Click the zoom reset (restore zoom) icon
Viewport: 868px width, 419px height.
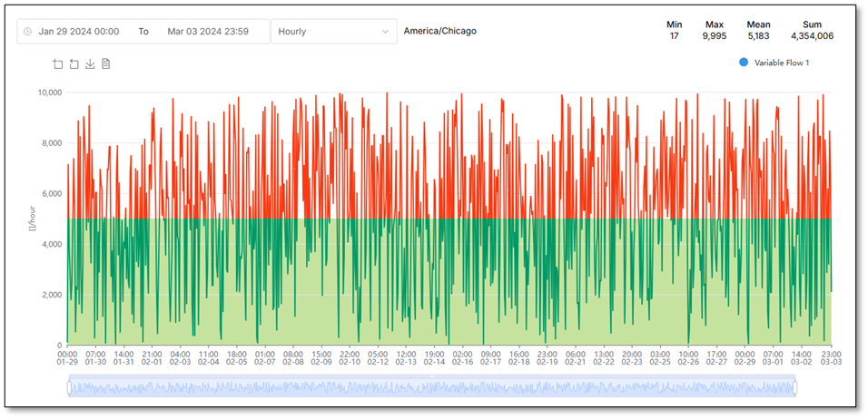[74, 64]
